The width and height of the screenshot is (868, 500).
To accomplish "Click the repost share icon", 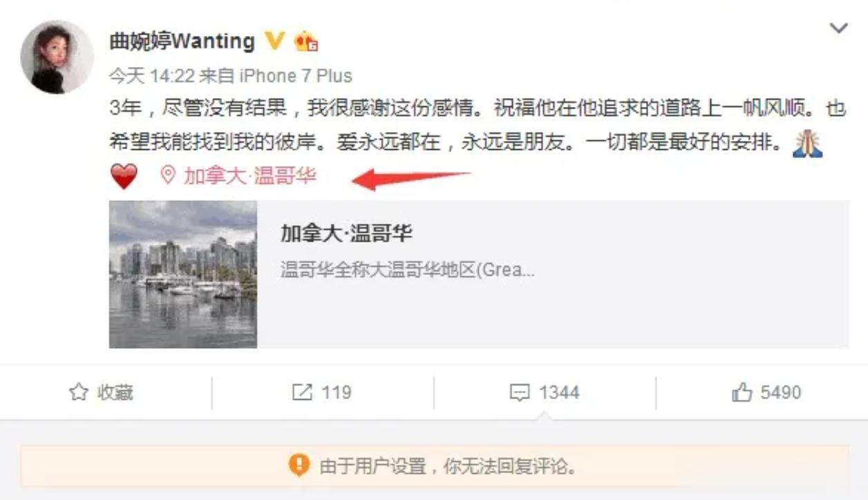I will tap(302, 392).
